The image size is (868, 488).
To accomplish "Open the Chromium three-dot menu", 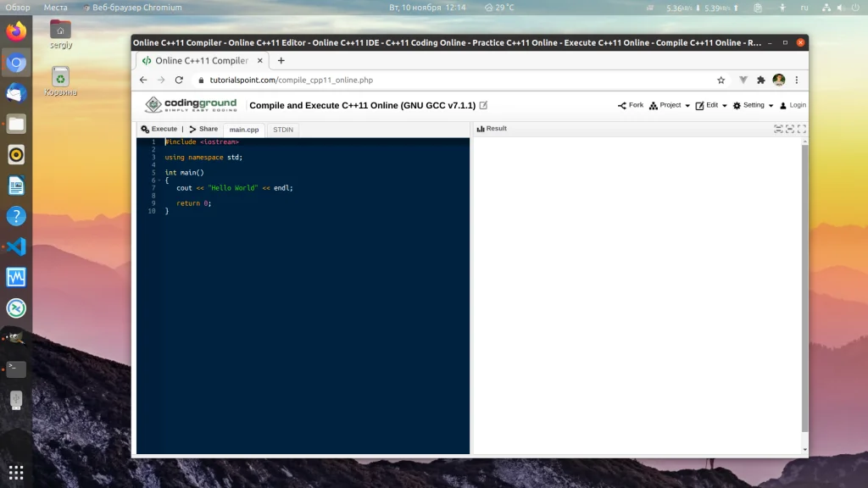I will [x=797, y=80].
